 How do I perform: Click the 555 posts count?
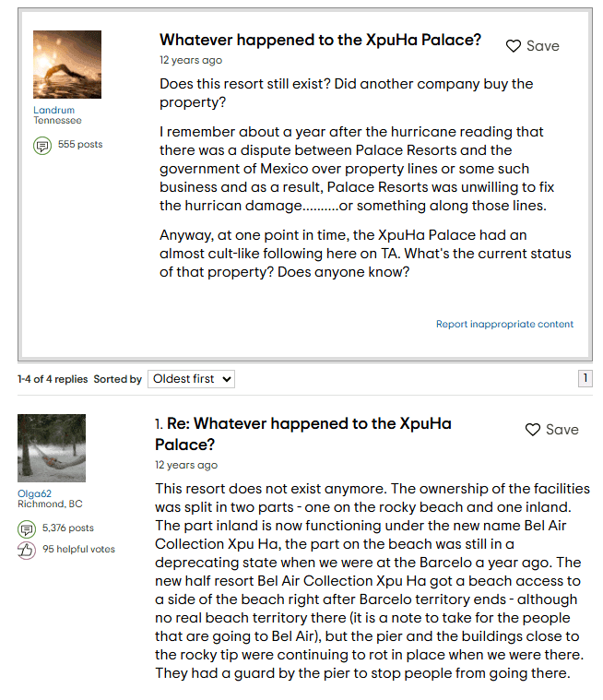80,145
